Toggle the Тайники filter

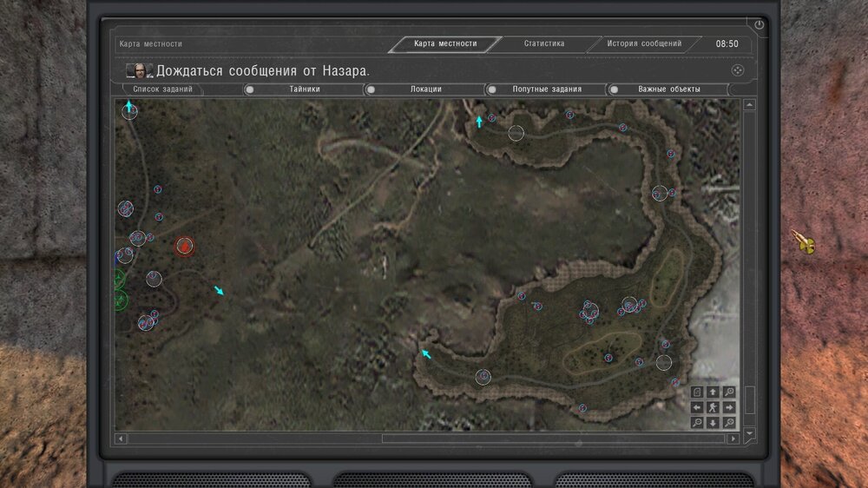(304, 89)
